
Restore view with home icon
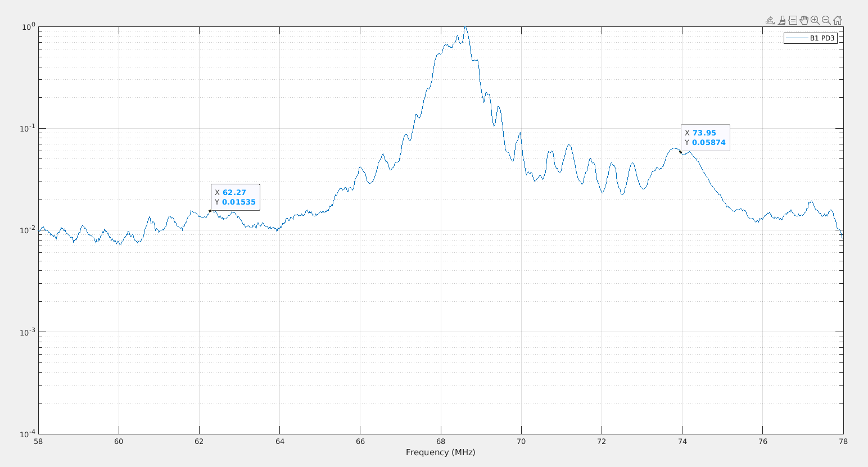tap(837, 20)
